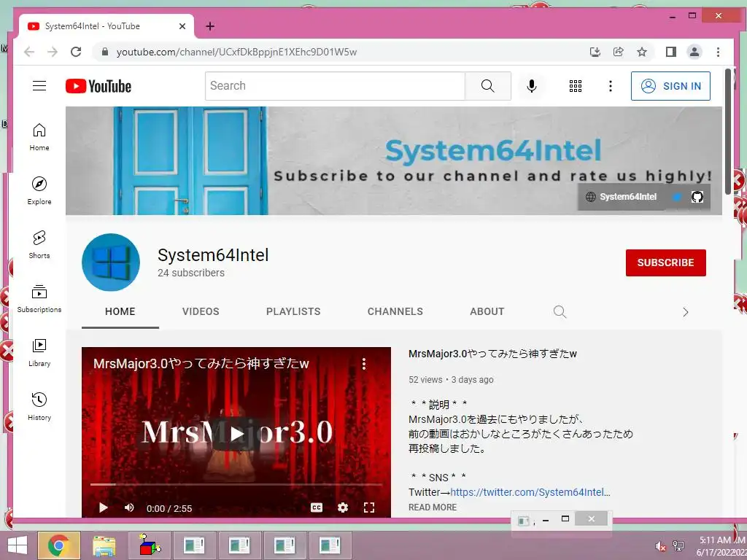Mute the video player volume
747x560 pixels.
[129, 507]
